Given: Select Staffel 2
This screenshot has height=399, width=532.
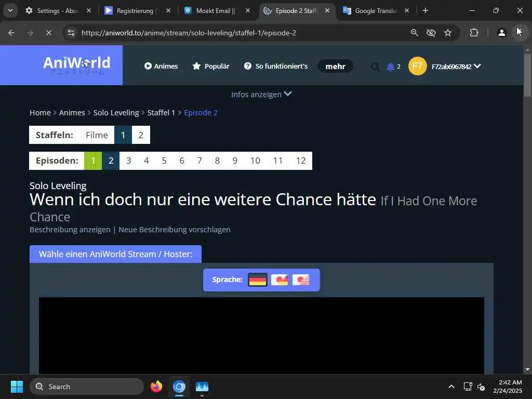Looking at the screenshot, I should [x=141, y=135].
